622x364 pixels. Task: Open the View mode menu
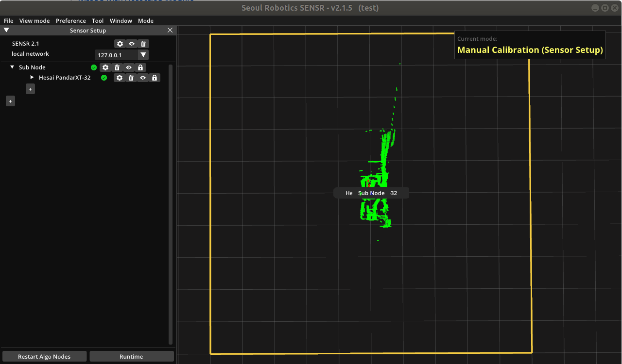point(35,21)
